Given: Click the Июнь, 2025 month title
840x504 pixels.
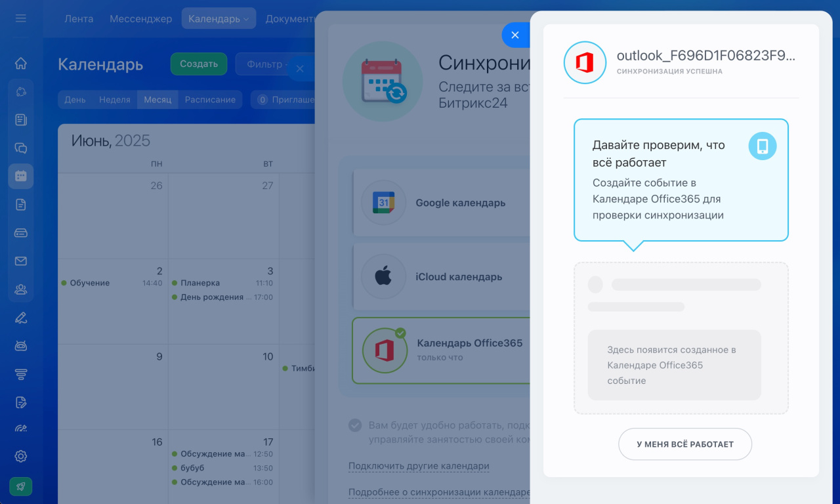Looking at the screenshot, I should click(x=111, y=140).
